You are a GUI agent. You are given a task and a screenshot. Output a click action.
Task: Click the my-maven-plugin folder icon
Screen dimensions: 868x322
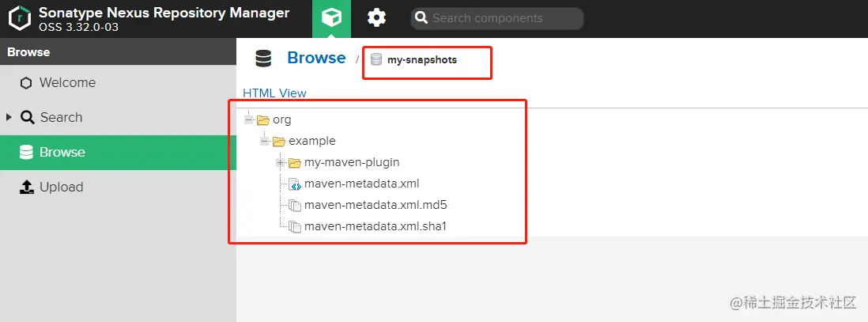295,163
